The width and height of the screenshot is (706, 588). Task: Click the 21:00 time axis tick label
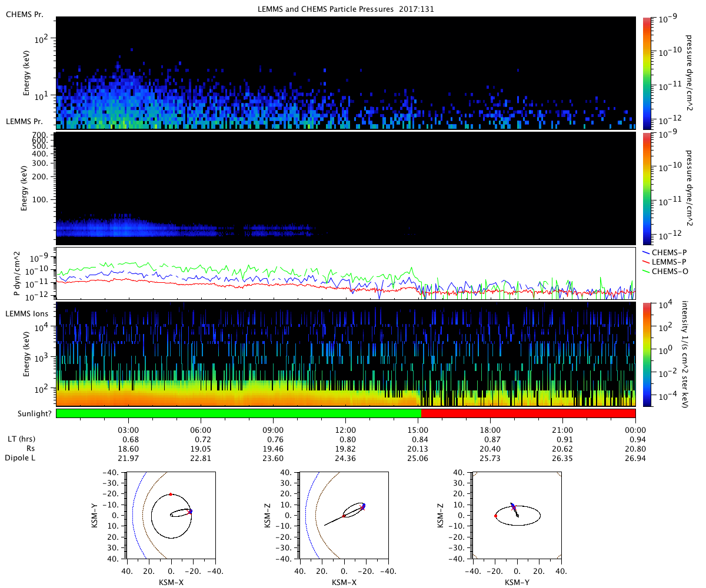(x=563, y=430)
